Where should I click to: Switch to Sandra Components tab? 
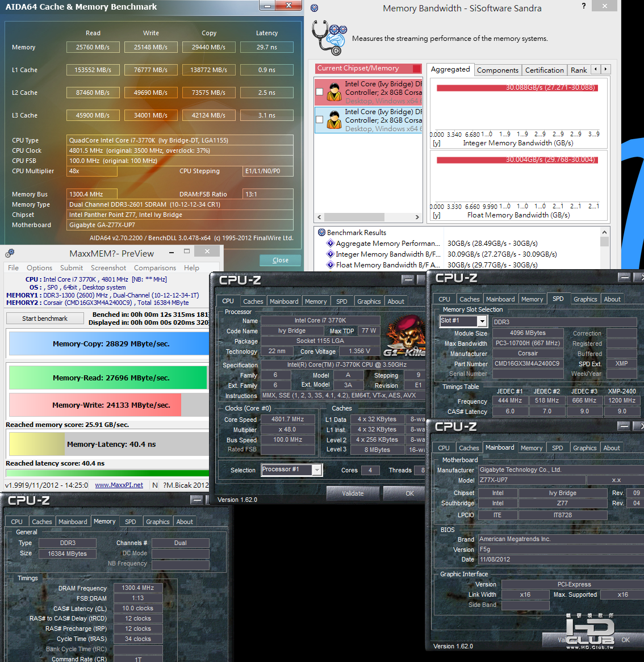click(x=497, y=70)
